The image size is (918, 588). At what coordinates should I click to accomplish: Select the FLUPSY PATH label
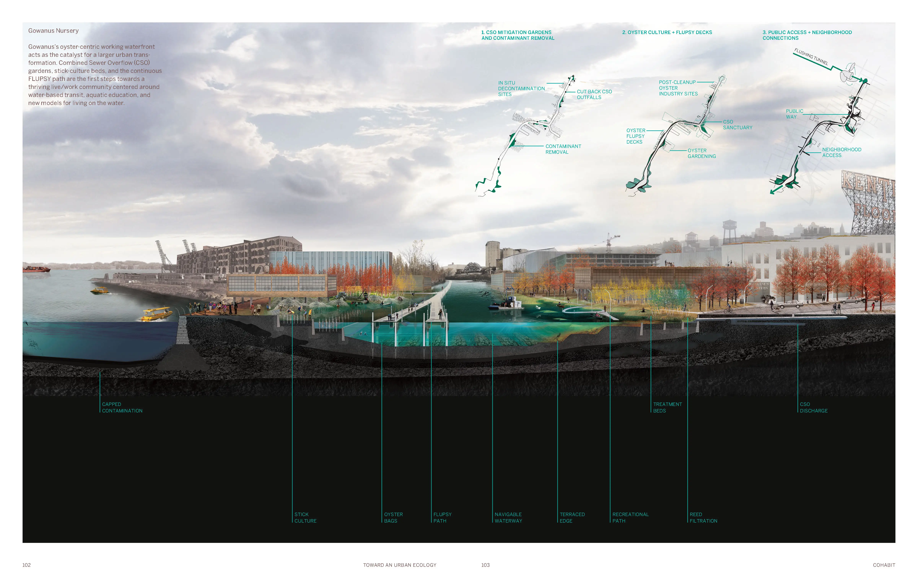tap(442, 518)
